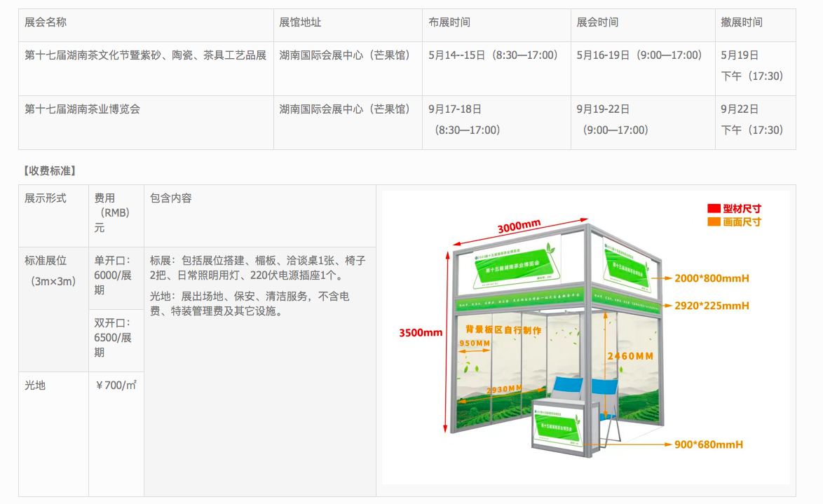Click the 950MM panel width label
This screenshot has height=504, width=823.
tap(475, 343)
